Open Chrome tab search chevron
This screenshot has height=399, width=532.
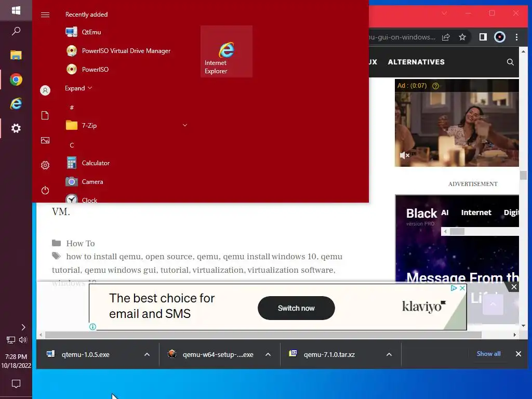tap(444, 13)
